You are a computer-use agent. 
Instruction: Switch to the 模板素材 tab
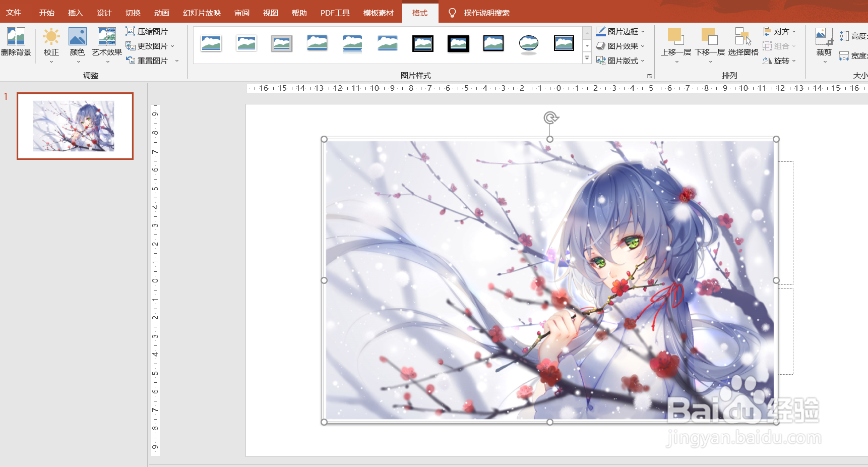[379, 13]
